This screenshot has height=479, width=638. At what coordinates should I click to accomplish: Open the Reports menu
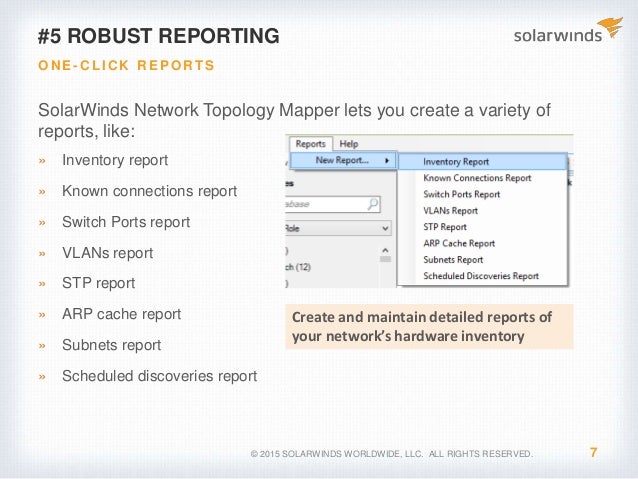coord(310,144)
